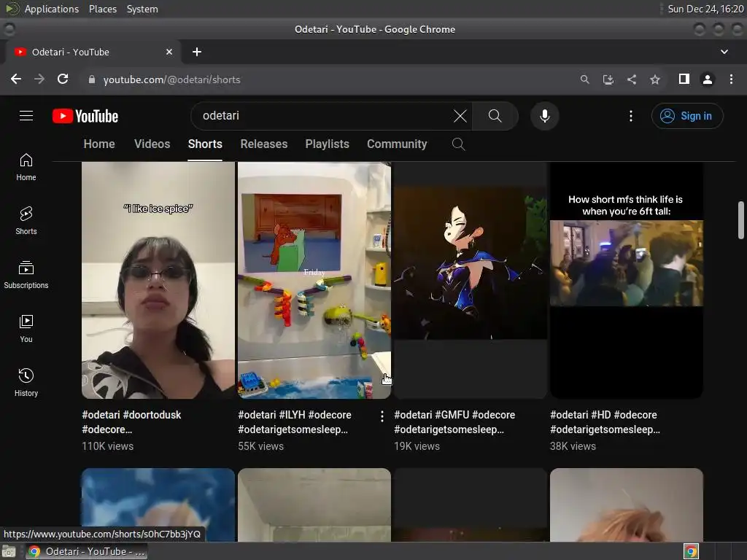The image size is (747, 560).
Task: Switch to the channel Home tab
Action: tap(99, 144)
